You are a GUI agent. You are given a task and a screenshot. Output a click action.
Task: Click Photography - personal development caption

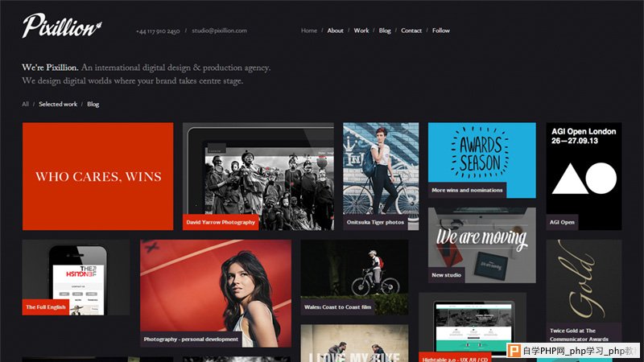pyautogui.click(x=191, y=339)
